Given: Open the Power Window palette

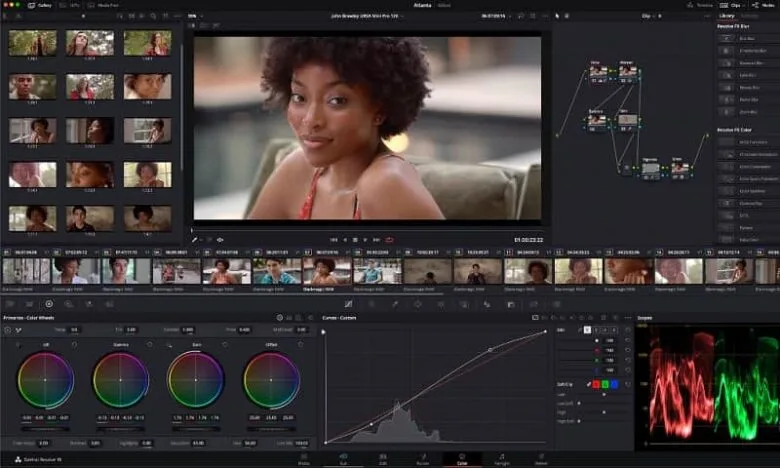Looking at the screenshot, I should point(418,304).
